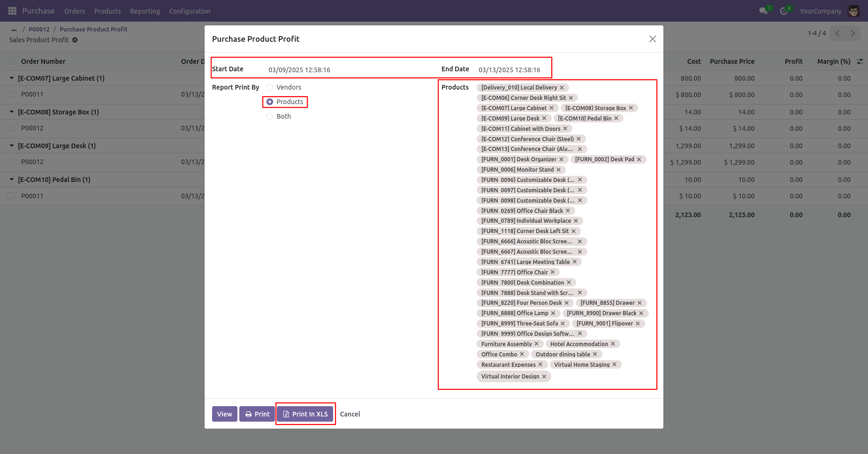Remove the Local Delivery product tag
This screenshot has width=868, height=454.
click(562, 88)
